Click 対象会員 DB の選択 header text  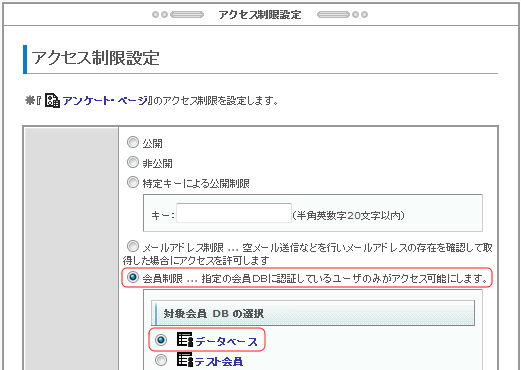(x=214, y=314)
